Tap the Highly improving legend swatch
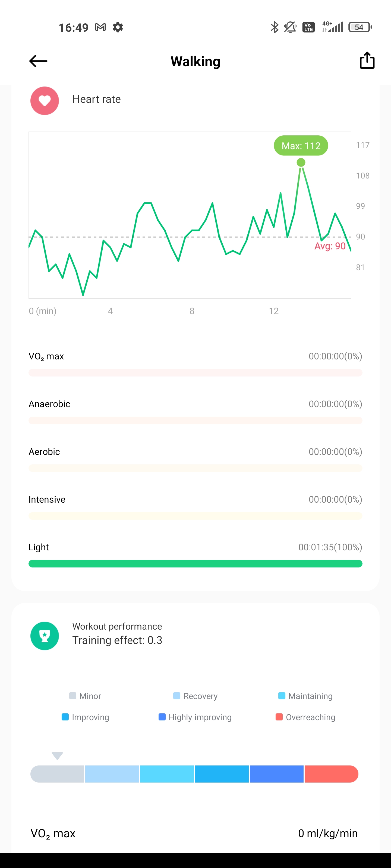Viewport: 391px width, 868px height. 162,717
